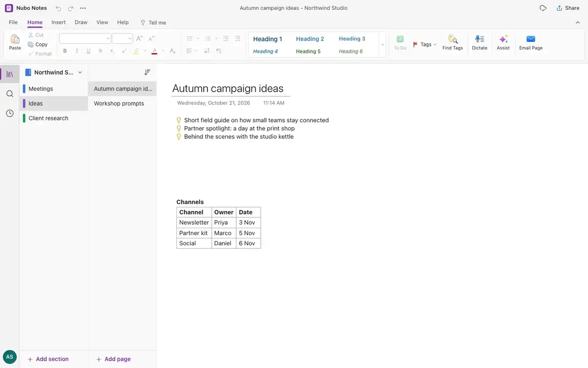The height and width of the screenshot is (368, 588).
Task: Apply yellow text highlight color
Action: tap(137, 51)
